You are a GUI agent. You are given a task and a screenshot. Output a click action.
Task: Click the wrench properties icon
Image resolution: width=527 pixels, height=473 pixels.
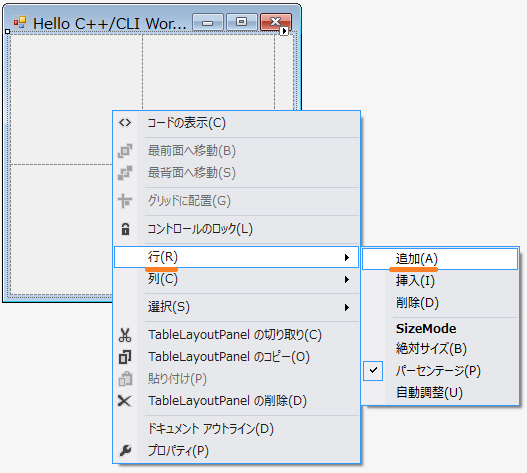coord(125,450)
